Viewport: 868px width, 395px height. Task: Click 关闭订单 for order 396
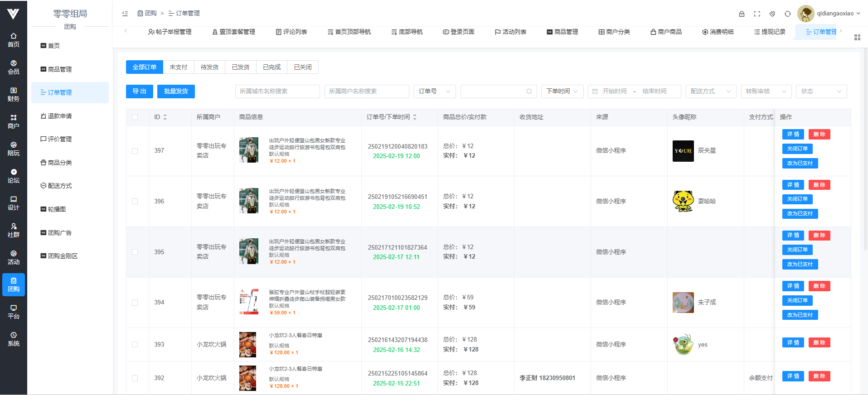coord(797,199)
